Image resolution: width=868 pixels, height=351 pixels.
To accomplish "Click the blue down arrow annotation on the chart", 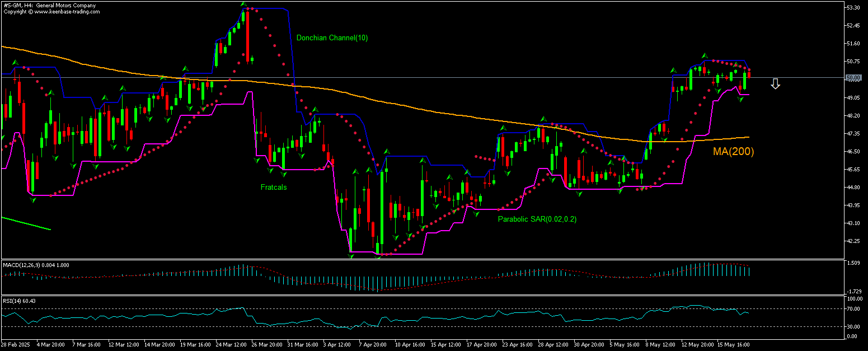I will [776, 83].
